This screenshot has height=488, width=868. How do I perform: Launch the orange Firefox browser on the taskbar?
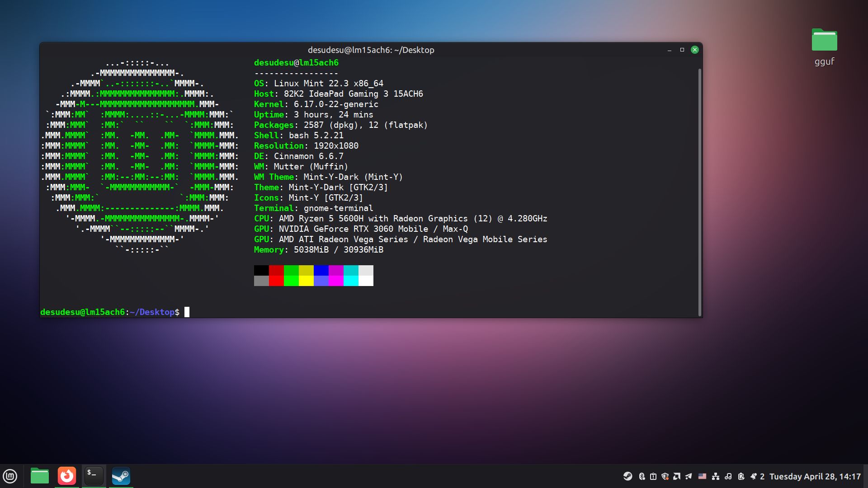tap(67, 476)
